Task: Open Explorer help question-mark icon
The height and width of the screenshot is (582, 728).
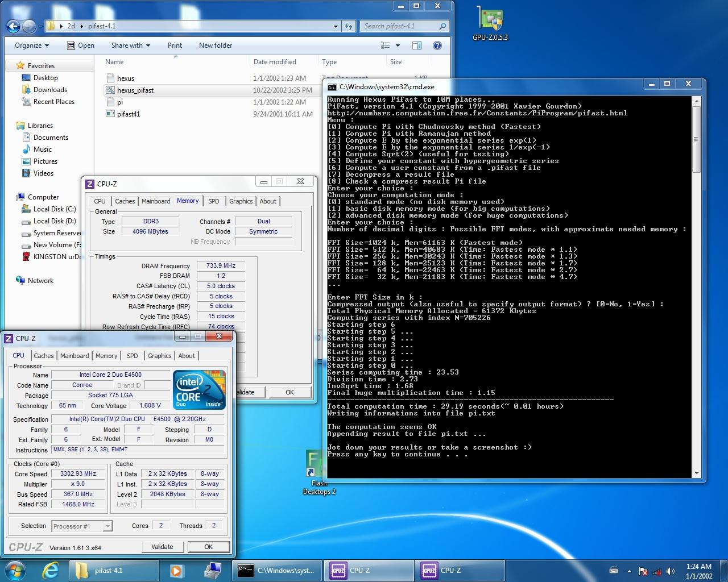Action: (x=437, y=45)
